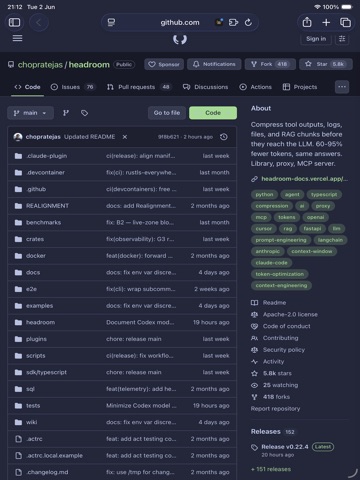Open Updated README commit message

pos(89,137)
